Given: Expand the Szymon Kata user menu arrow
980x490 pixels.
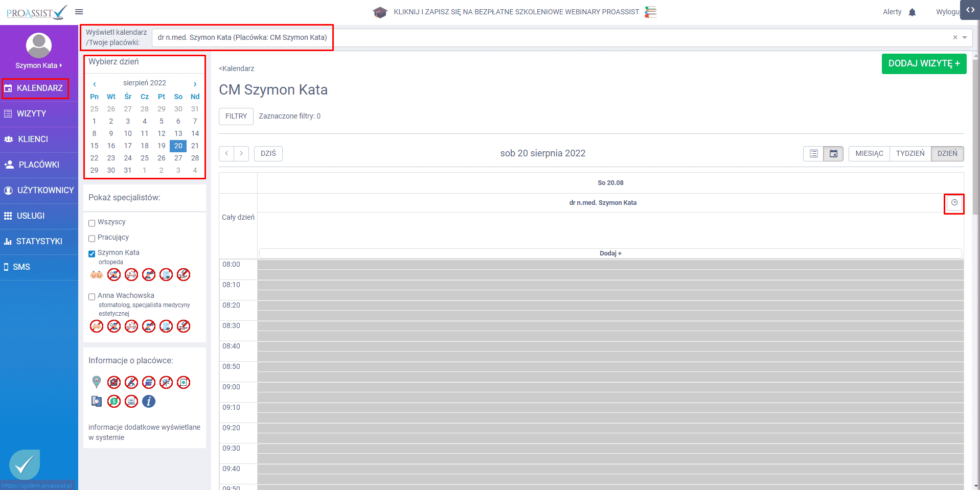Looking at the screenshot, I should click(x=61, y=65).
